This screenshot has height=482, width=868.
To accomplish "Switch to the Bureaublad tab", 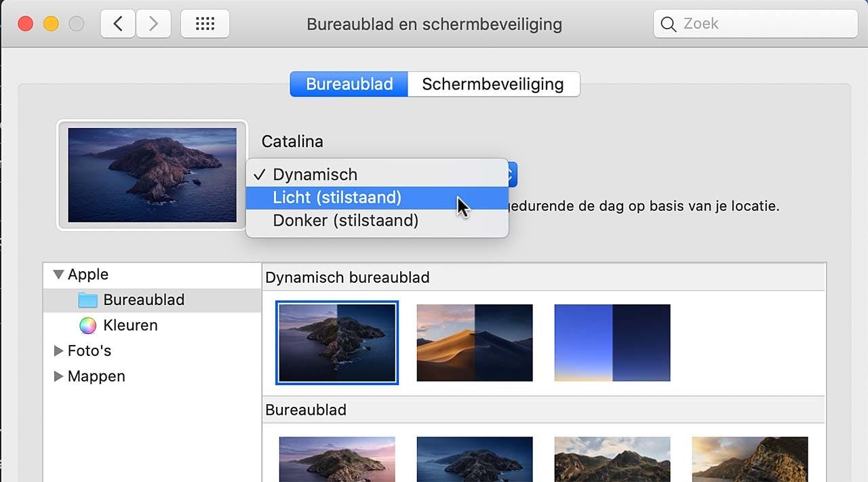I will point(349,84).
